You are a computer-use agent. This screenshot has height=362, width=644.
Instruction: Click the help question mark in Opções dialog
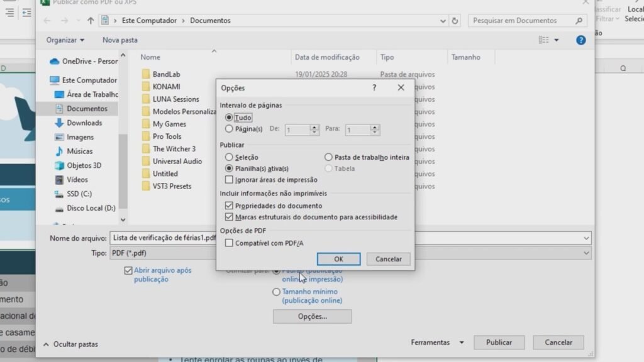(374, 88)
